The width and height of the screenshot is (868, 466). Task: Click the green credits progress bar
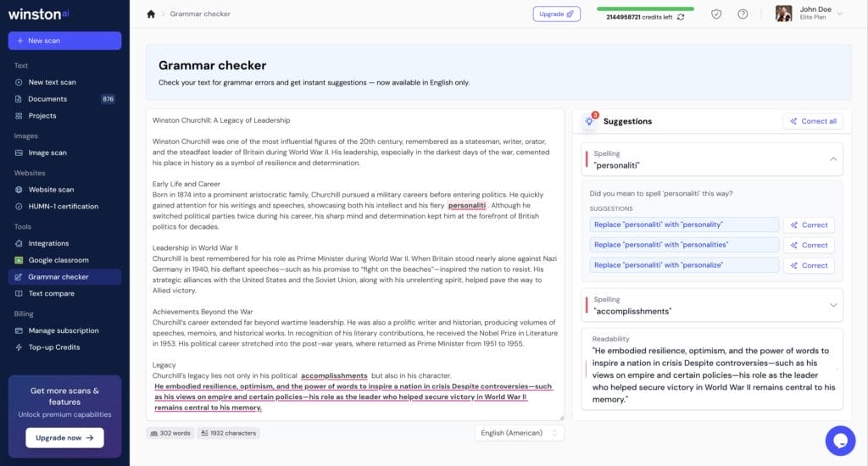coord(644,8)
